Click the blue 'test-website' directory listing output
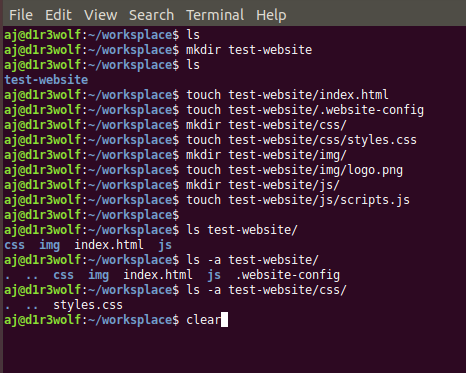The height and width of the screenshot is (373, 466). click(46, 80)
